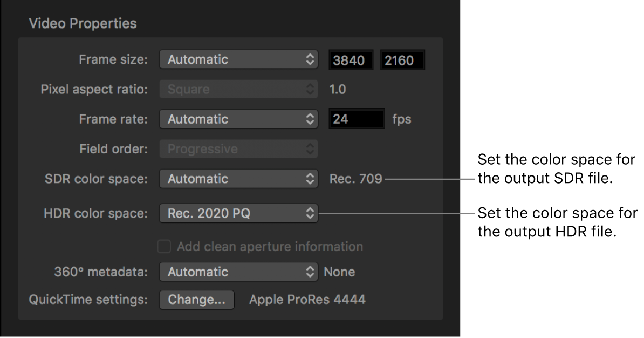
Task: Click the frame height field showing 2160
Action: (402, 60)
